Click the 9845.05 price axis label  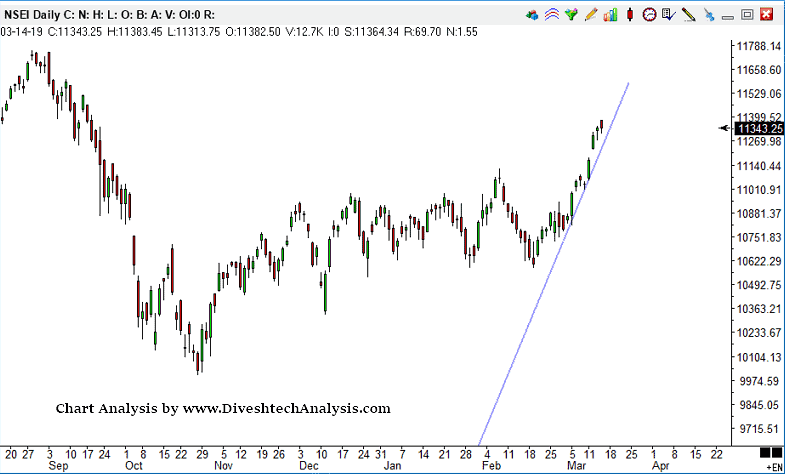pos(759,405)
